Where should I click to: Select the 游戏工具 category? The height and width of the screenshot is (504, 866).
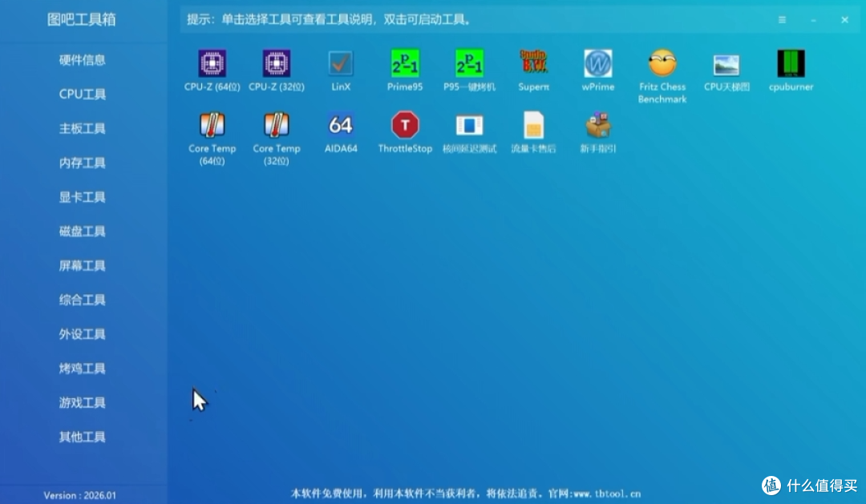pyautogui.click(x=83, y=402)
